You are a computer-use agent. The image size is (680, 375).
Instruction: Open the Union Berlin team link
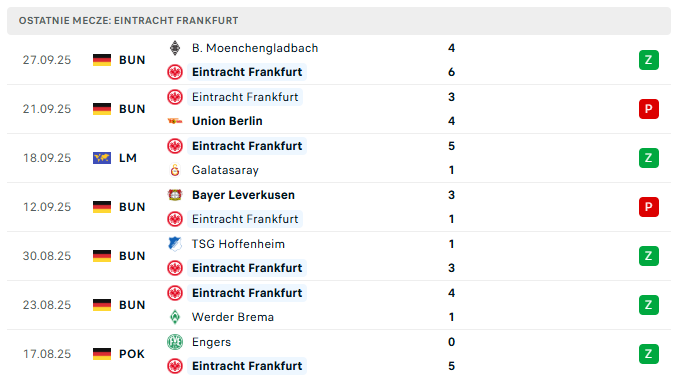pyautogui.click(x=227, y=121)
